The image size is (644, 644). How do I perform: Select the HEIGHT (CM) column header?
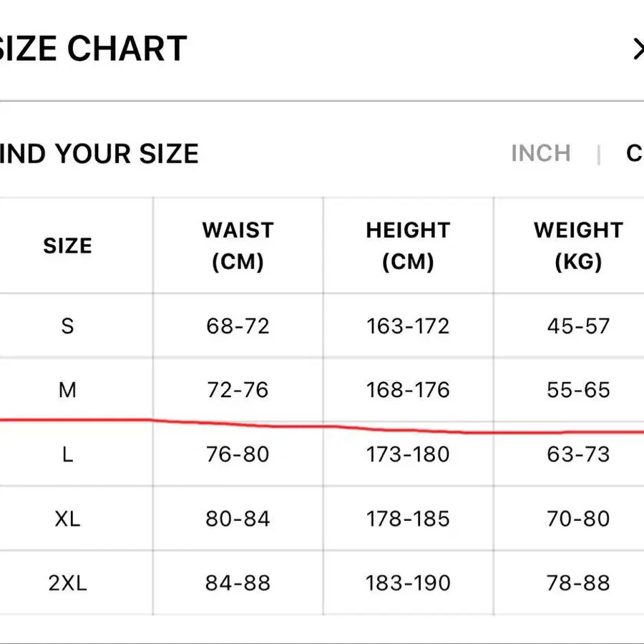pos(408,246)
